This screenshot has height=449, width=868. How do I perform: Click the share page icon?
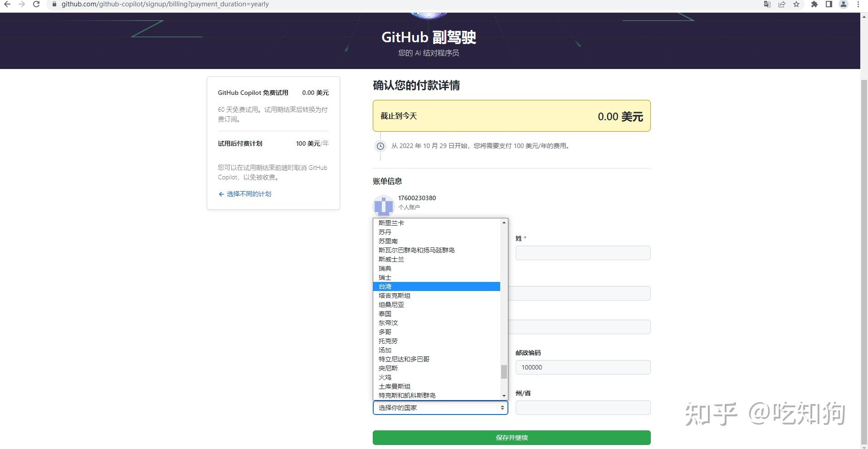(782, 4)
